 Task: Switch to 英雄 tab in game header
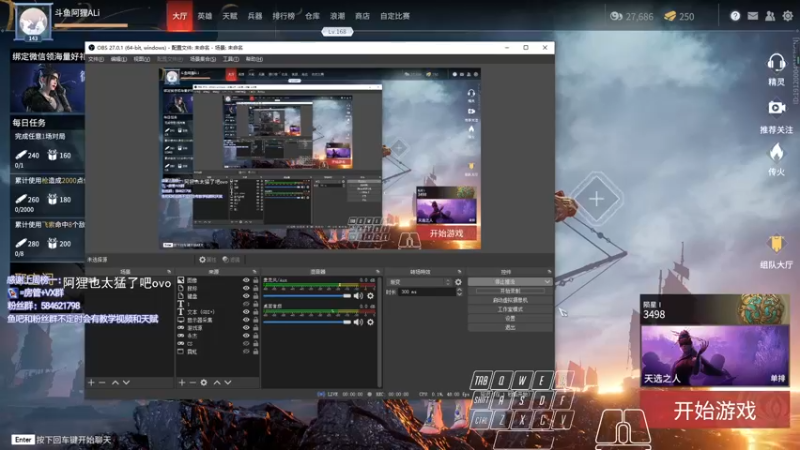point(205,16)
